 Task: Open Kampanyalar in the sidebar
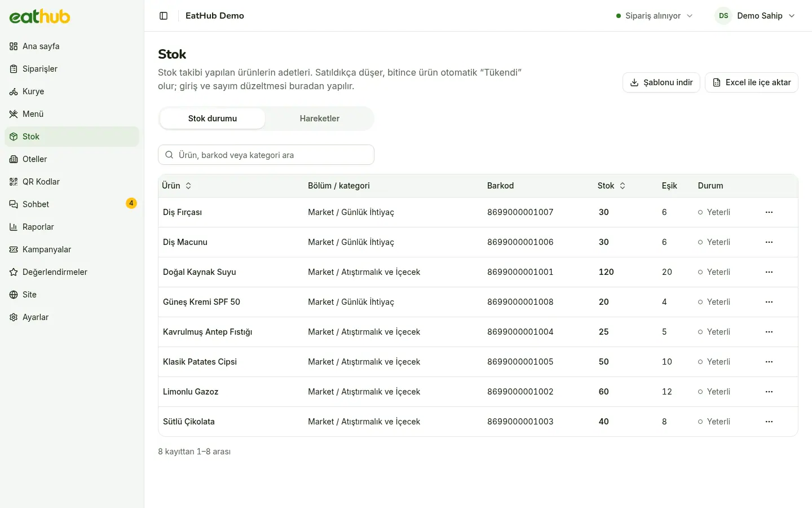point(72,249)
